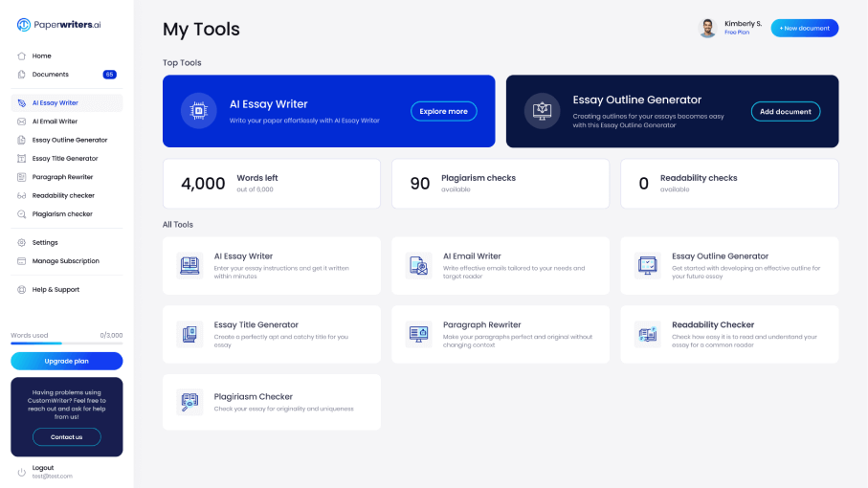The image size is (868, 488).
Task: Open the AI Essay Writer tool card title
Action: (243, 256)
